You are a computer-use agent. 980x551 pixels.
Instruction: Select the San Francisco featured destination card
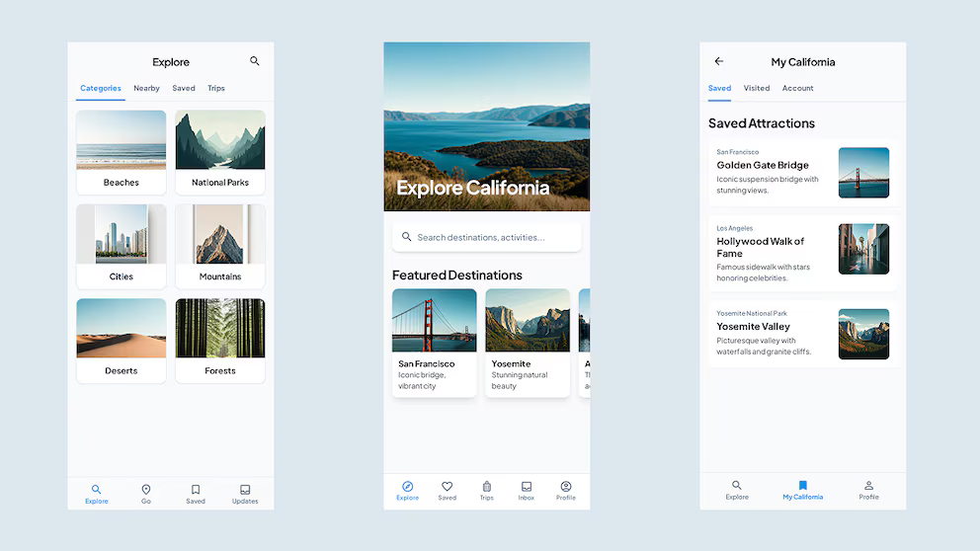click(434, 343)
